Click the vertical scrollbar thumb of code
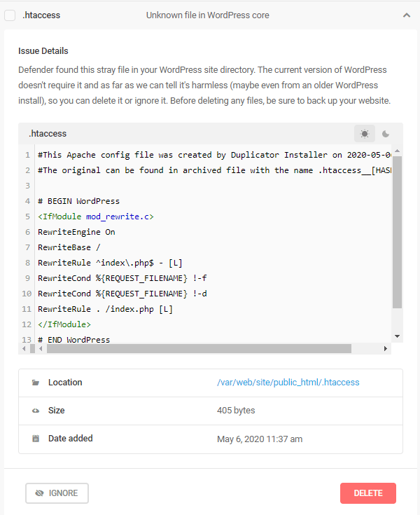 [398, 232]
